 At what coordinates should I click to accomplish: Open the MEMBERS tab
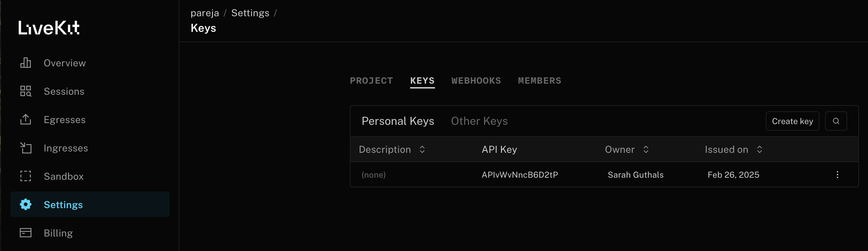540,81
